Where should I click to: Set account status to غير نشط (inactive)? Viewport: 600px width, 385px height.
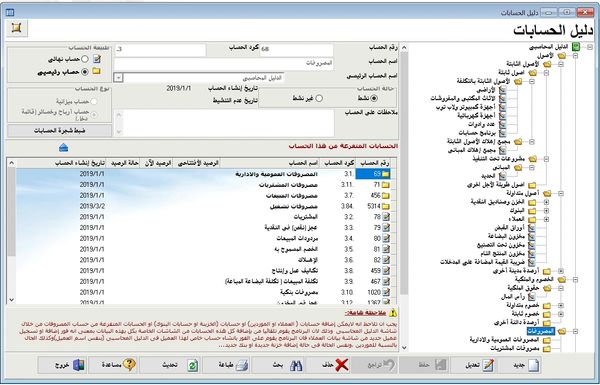[x=319, y=98]
